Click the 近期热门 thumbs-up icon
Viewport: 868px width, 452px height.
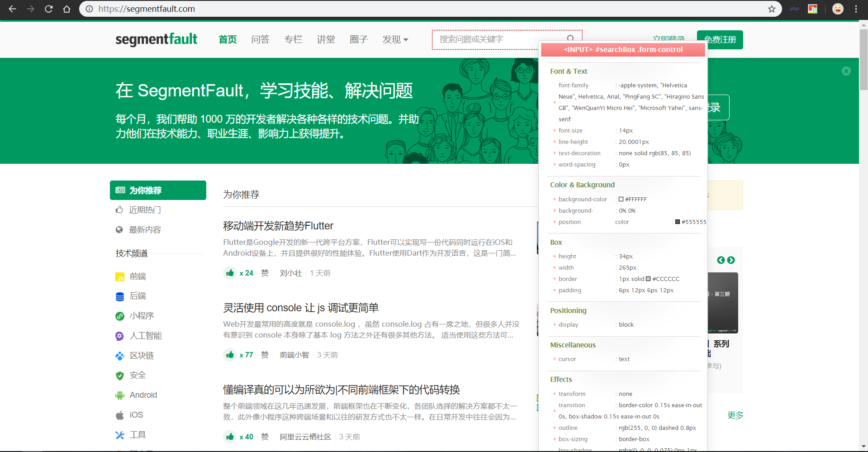point(119,209)
